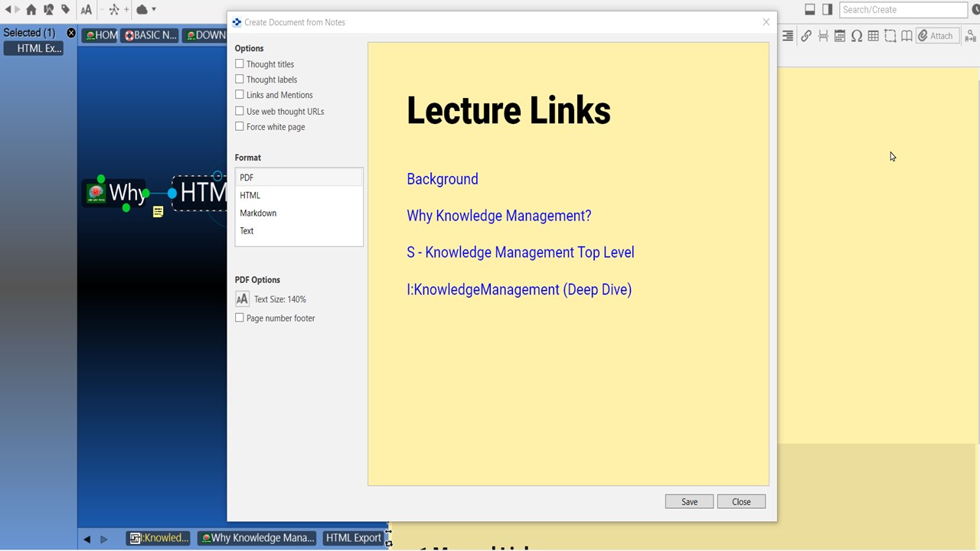The image size is (980, 551).
Task: Click the open book icon in notes toolbar
Action: [907, 36]
